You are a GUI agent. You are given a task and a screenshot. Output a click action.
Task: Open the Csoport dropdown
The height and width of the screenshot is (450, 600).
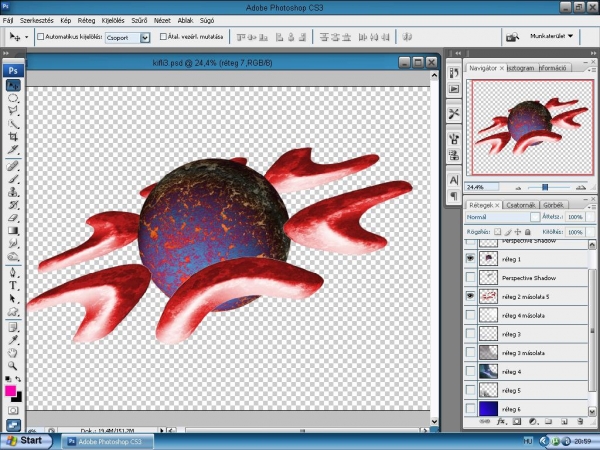click(x=145, y=38)
